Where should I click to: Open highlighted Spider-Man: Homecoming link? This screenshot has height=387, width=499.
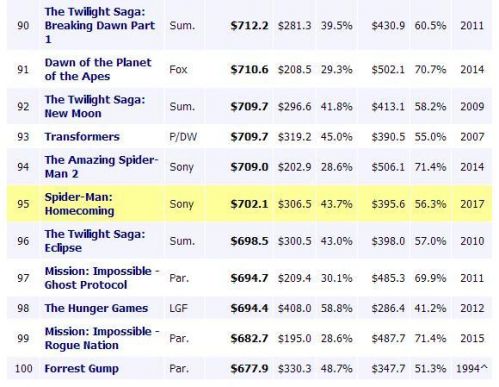coord(79,204)
